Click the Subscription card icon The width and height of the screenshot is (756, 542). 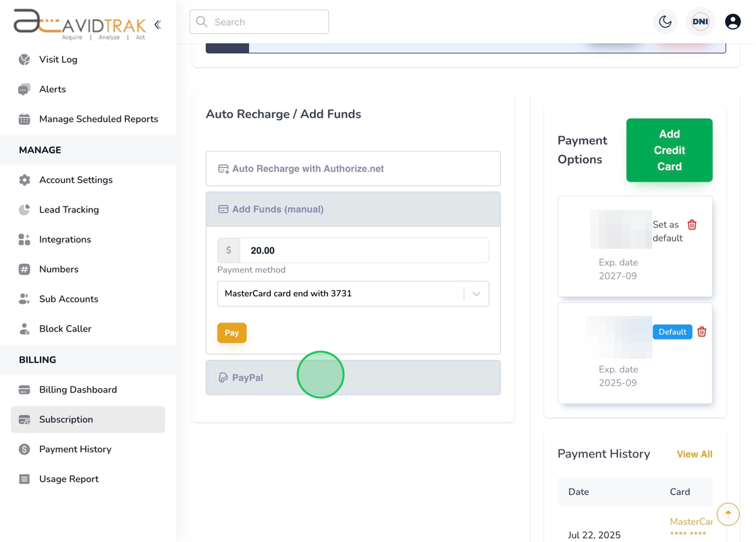click(x=24, y=420)
